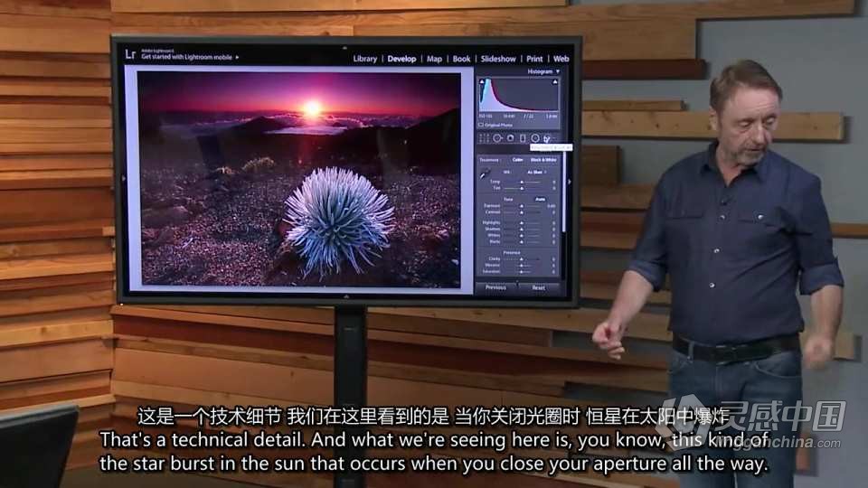Click the Highlights slider handle
Screen dimensions: 868x488
tap(522, 222)
